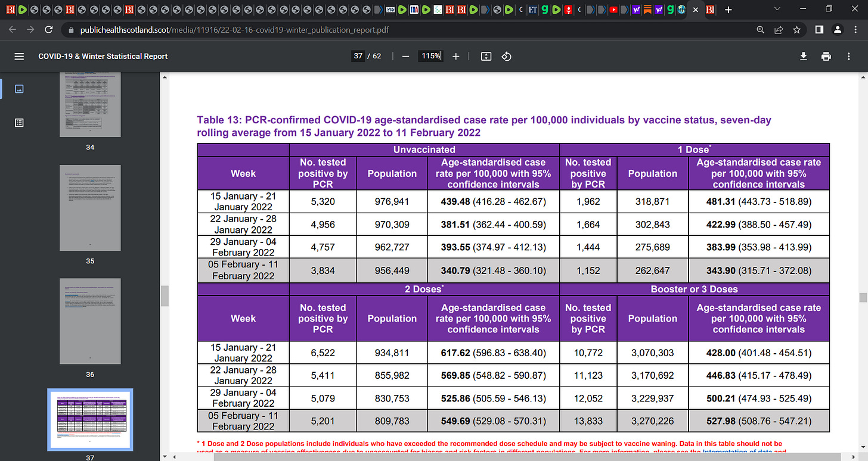Image resolution: width=868 pixels, height=461 pixels.
Task: Click the zoom percentage field showing 115%
Action: click(x=430, y=56)
